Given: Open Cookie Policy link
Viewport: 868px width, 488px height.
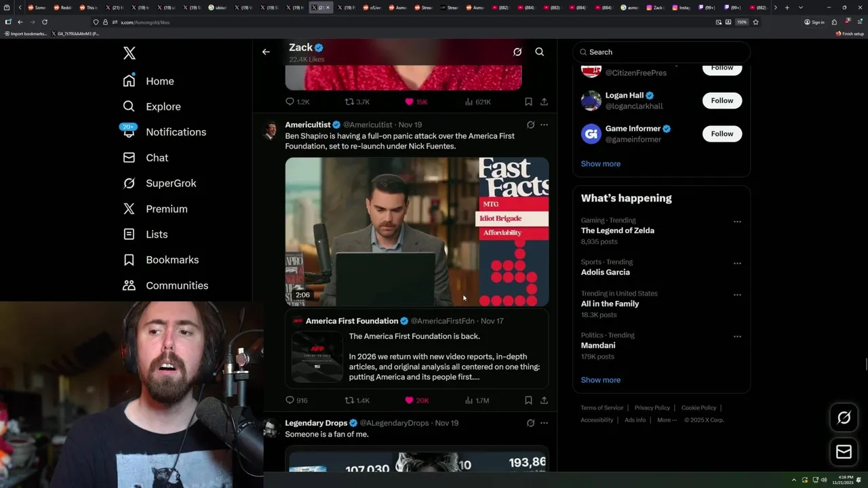Looking at the screenshot, I should click(x=698, y=407).
